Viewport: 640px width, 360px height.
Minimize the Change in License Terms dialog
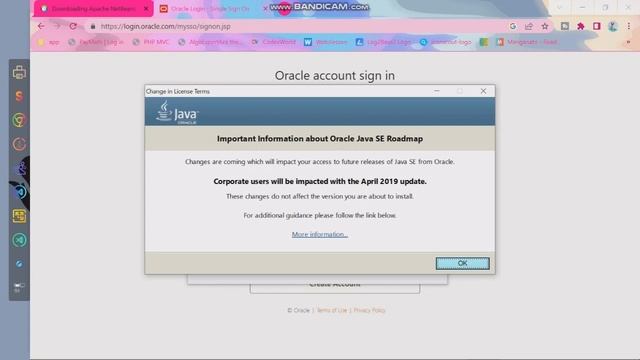point(437,91)
